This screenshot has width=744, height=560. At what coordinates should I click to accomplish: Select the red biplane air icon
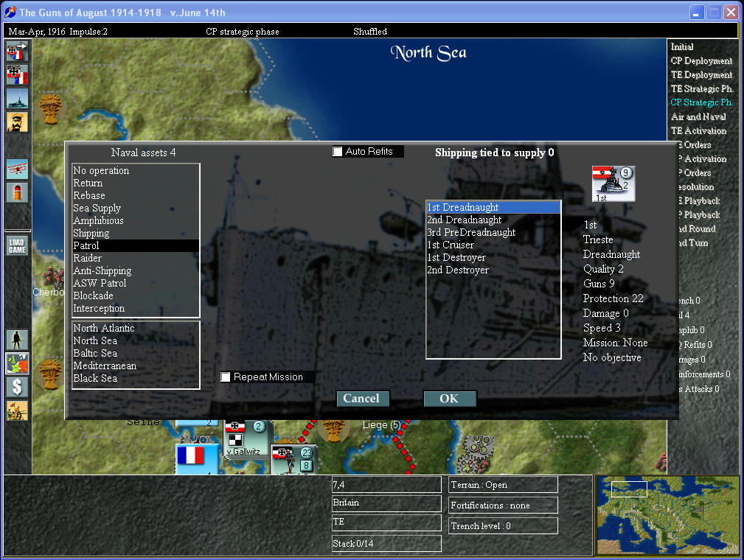18,169
